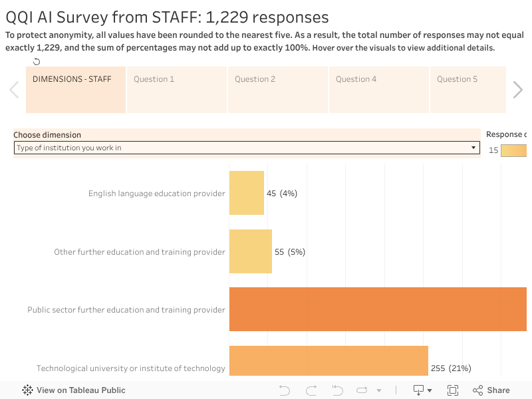Image resolution: width=532 pixels, height=399 pixels.
Task: Click the Response count legend color swatch
Action: (513, 150)
